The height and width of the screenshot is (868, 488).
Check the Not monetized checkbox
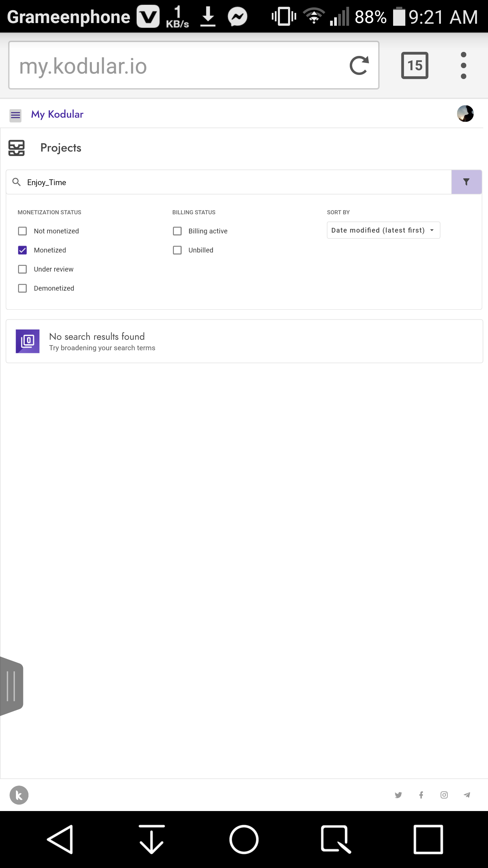point(22,231)
